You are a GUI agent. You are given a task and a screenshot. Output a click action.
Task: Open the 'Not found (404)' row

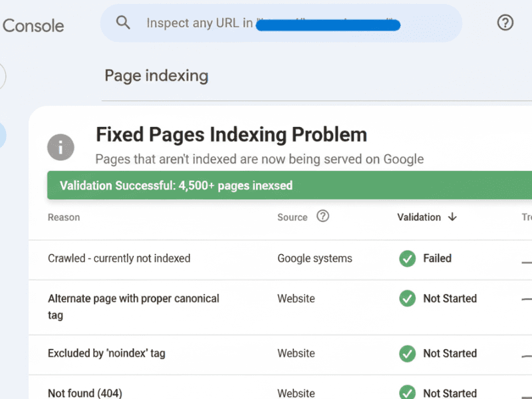280,388
